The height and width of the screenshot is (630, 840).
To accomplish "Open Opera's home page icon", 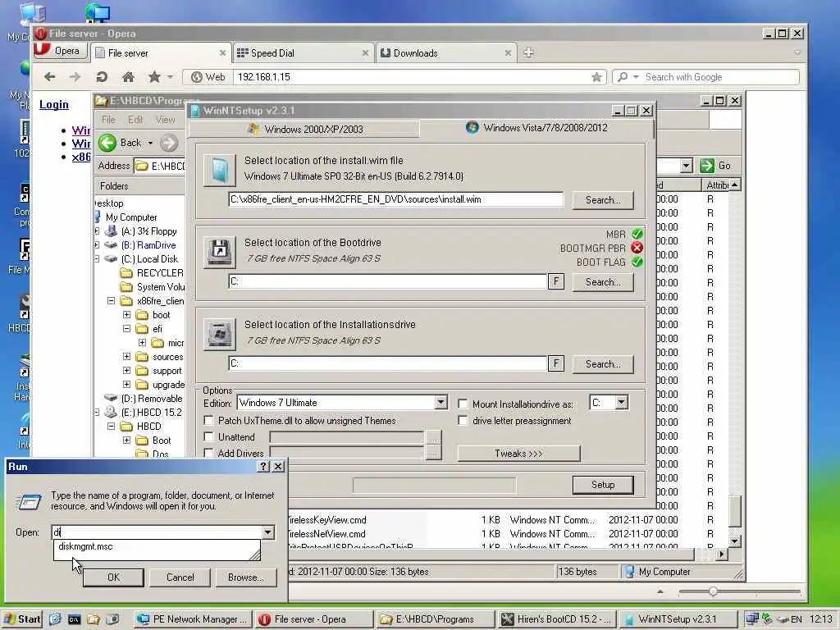I will (x=128, y=76).
